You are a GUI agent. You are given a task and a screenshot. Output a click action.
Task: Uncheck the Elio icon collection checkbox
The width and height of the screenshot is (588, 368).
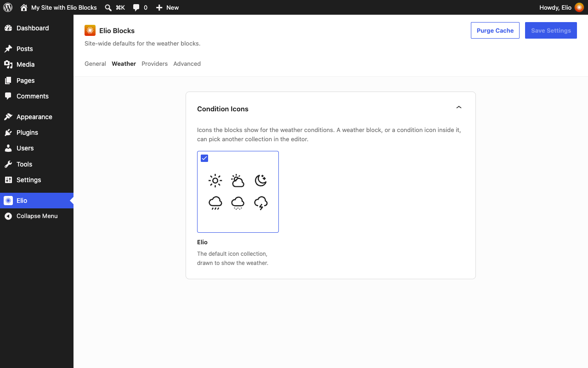point(204,158)
